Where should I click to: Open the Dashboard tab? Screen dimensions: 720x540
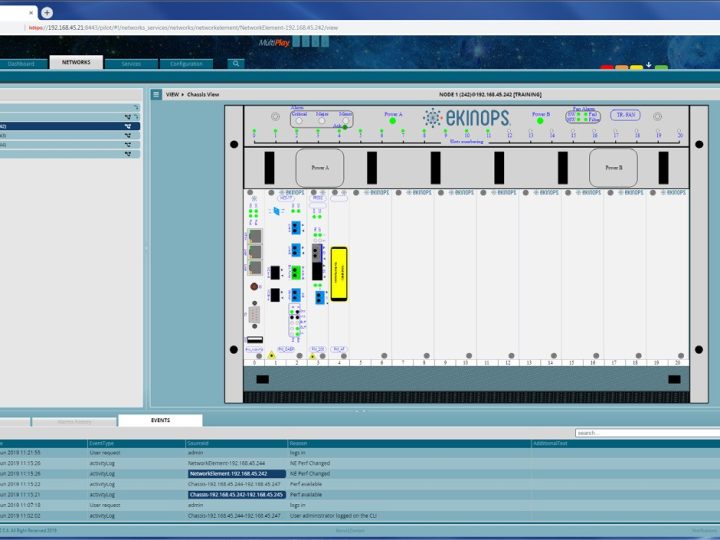pyautogui.click(x=21, y=64)
